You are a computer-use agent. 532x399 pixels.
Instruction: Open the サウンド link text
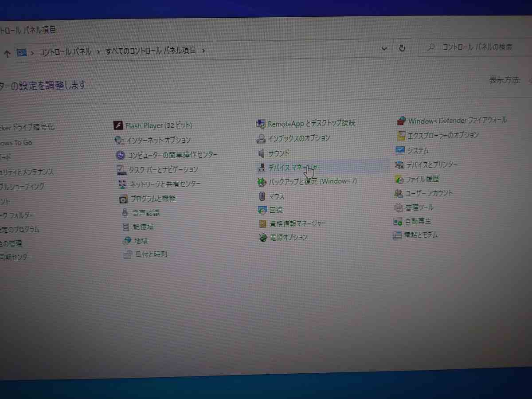[x=279, y=153]
